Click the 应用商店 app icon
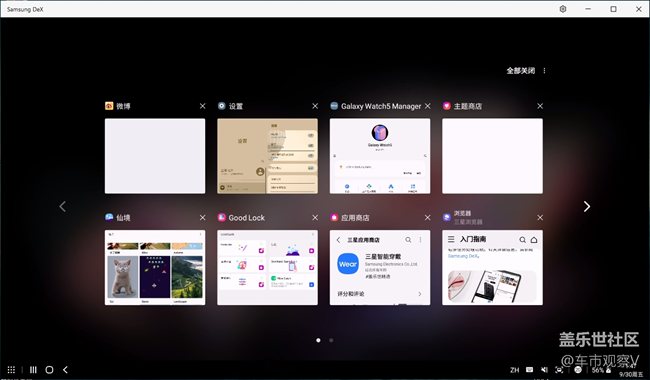This screenshot has height=380, width=650. (x=334, y=217)
